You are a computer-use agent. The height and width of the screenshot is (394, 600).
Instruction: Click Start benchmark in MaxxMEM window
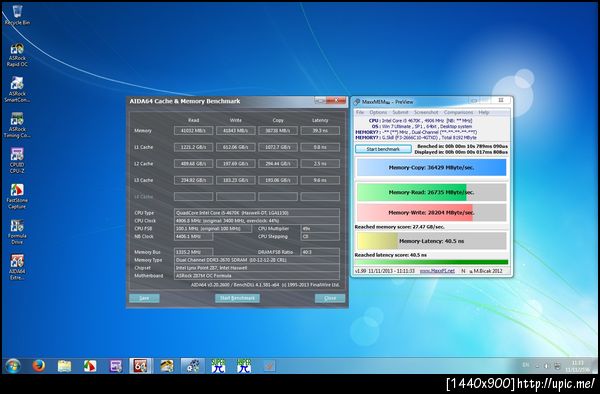coord(383,149)
